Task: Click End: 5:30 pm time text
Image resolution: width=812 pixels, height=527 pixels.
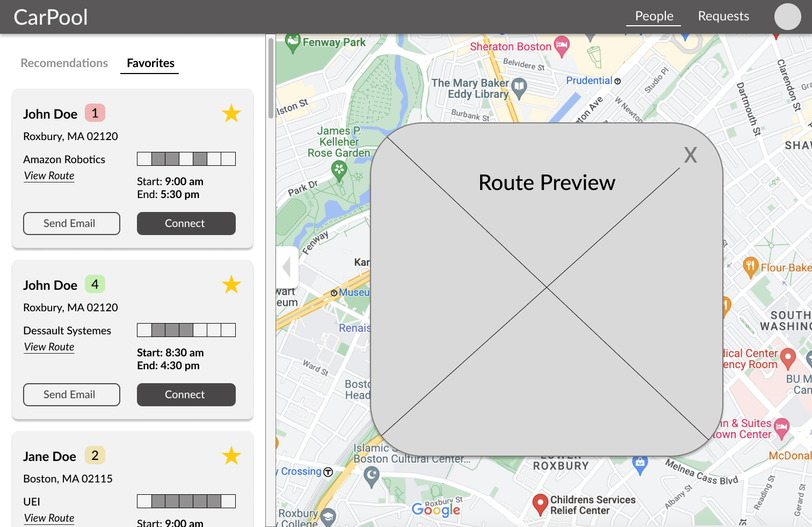Action: [168, 194]
